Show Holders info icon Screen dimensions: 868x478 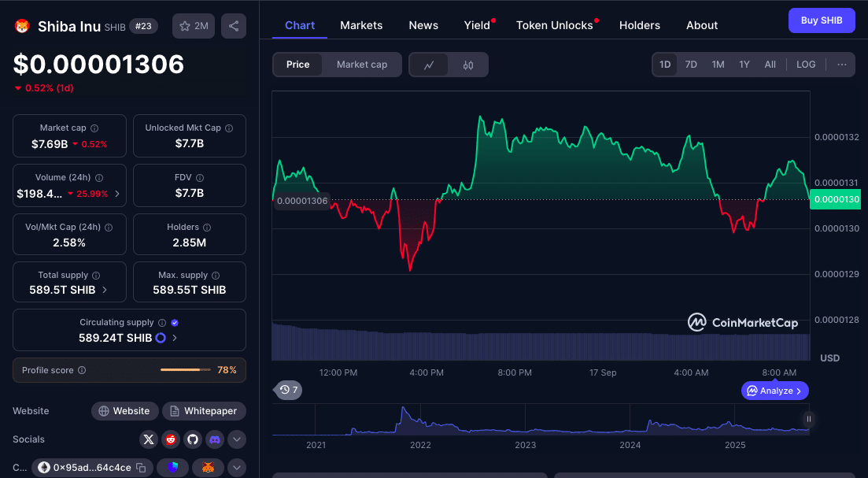(x=207, y=228)
